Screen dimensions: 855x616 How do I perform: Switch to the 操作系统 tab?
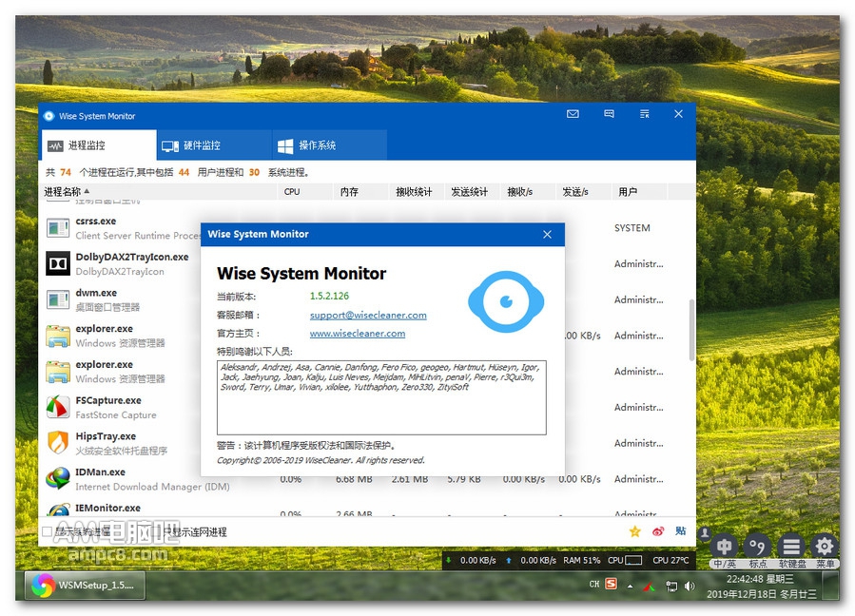coord(329,145)
